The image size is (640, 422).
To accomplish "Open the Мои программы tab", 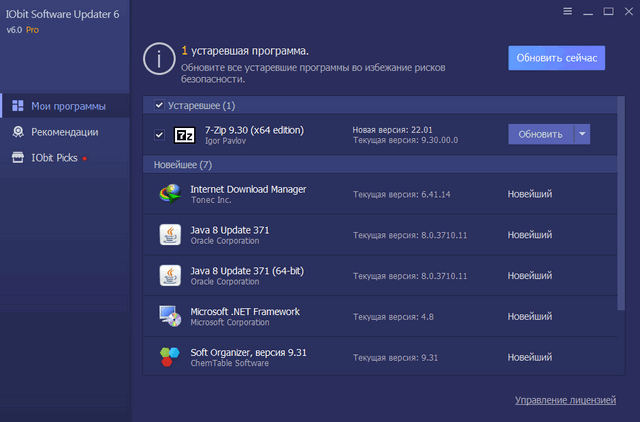I will [x=68, y=106].
